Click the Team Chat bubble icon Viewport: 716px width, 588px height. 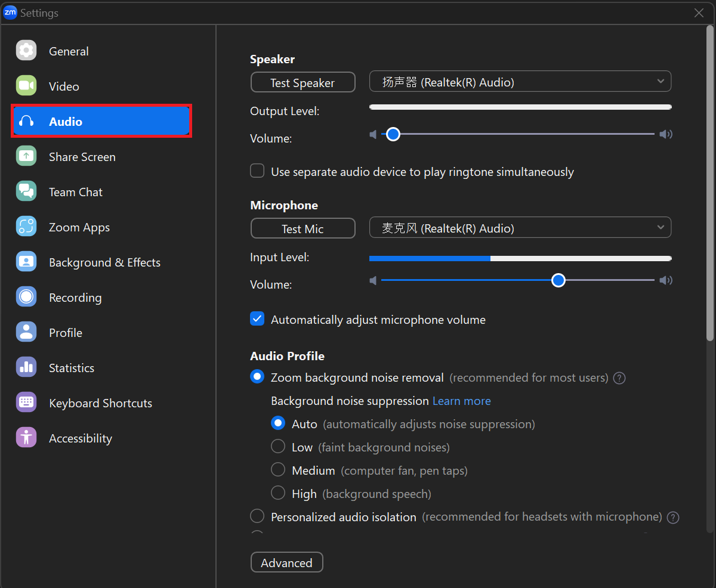coord(26,191)
